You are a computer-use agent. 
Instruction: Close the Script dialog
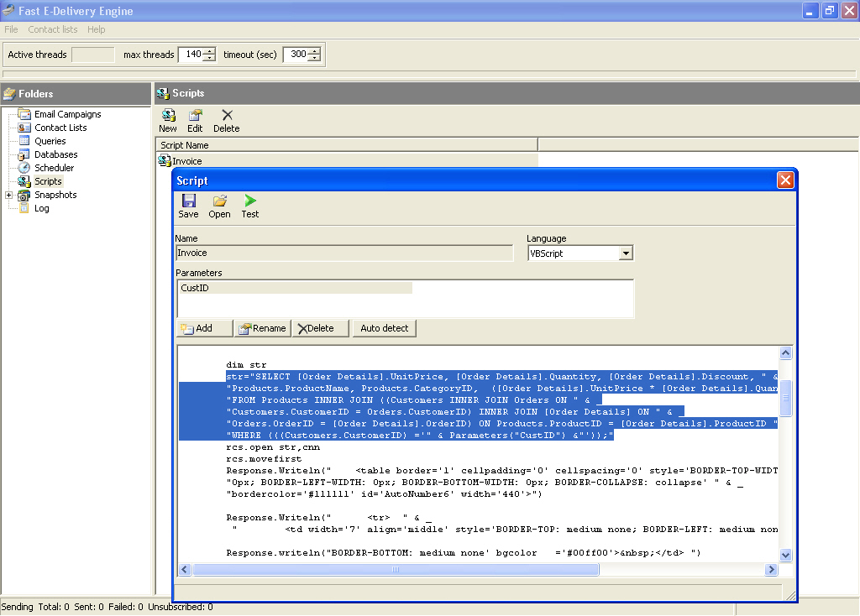[x=785, y=180]
